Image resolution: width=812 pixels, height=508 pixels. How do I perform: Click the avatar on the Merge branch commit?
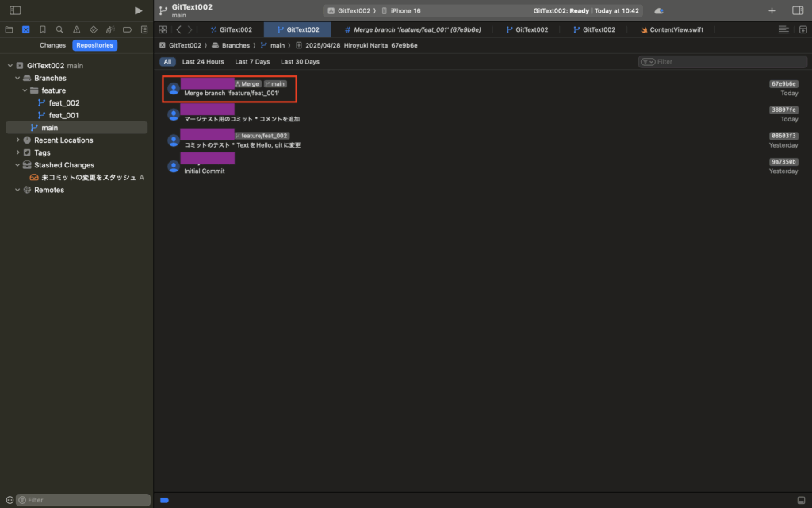click(x=174, y=89)
